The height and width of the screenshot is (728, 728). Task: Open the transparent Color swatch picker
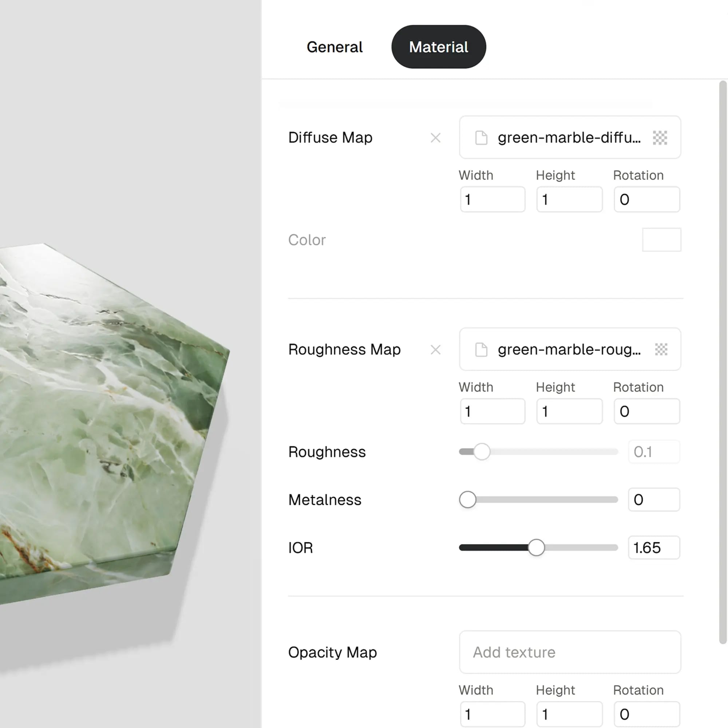tap(661, 240)
